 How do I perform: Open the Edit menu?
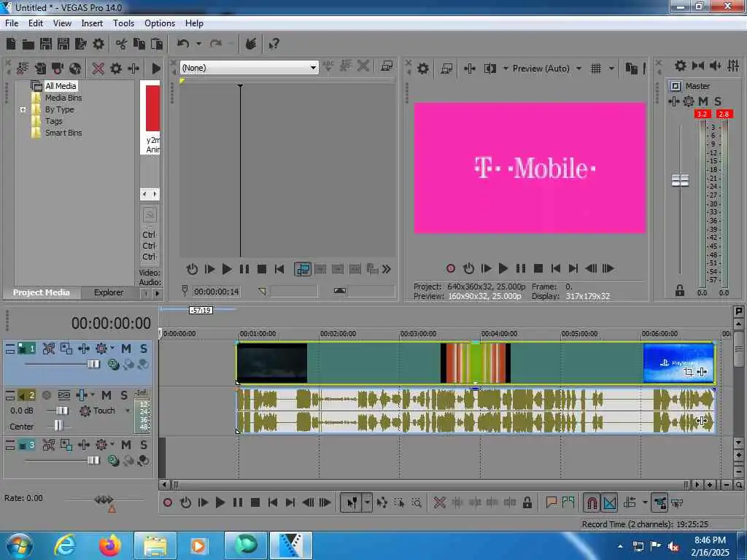pos(35,23)
